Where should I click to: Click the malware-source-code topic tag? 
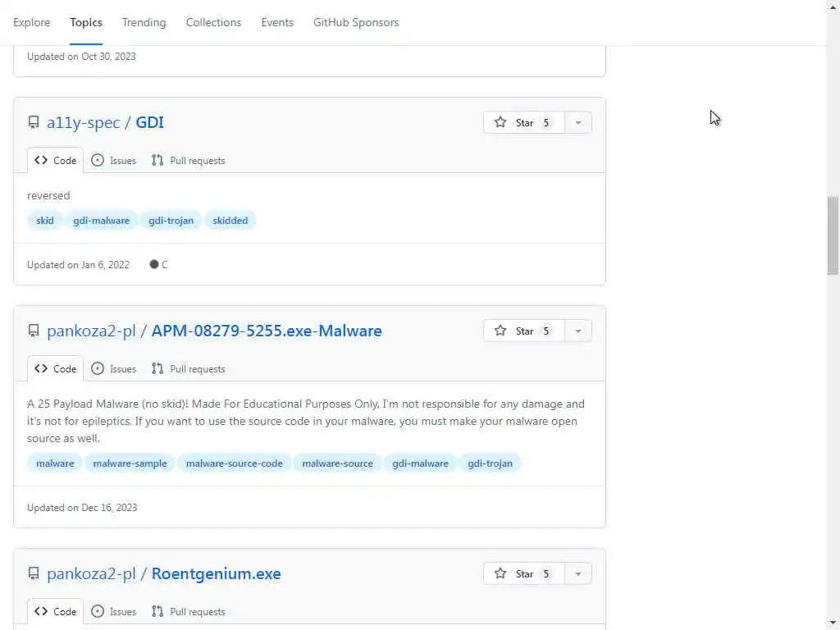(234, 463)
